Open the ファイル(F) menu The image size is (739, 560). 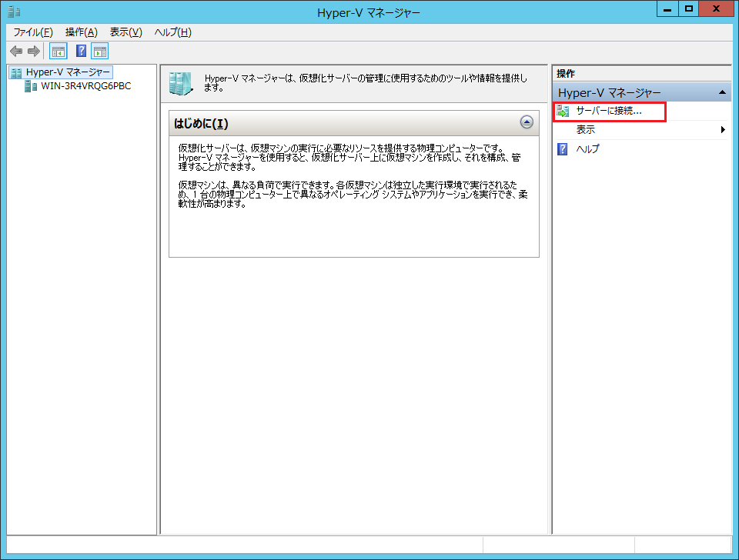pos(32,32)
